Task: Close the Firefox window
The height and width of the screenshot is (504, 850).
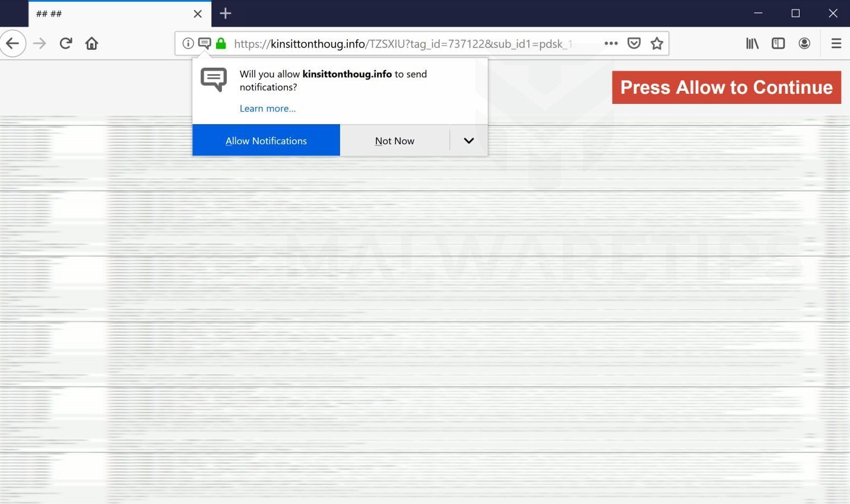Action: click(x=833, y=13)
